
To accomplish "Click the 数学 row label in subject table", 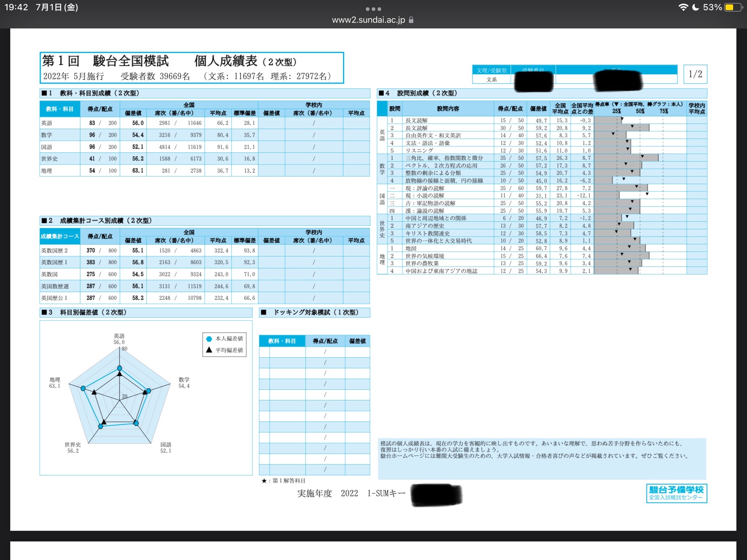I will pos(47,135).
